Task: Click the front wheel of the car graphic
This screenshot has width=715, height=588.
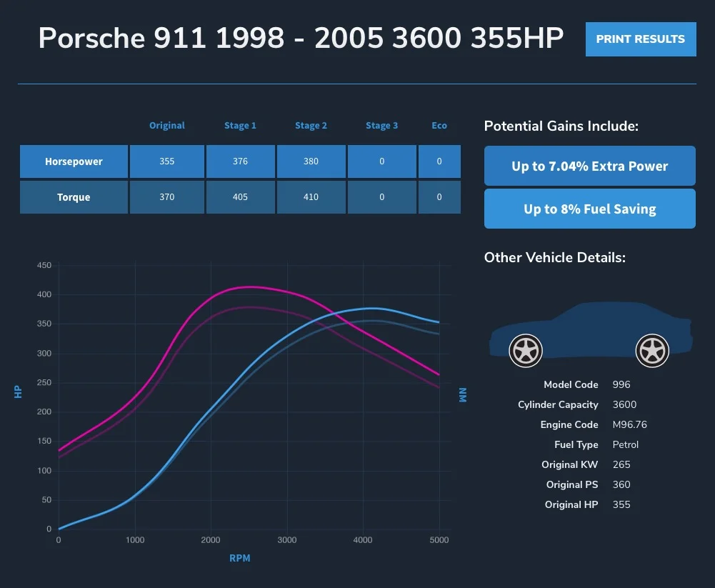Action: point(526,351)
